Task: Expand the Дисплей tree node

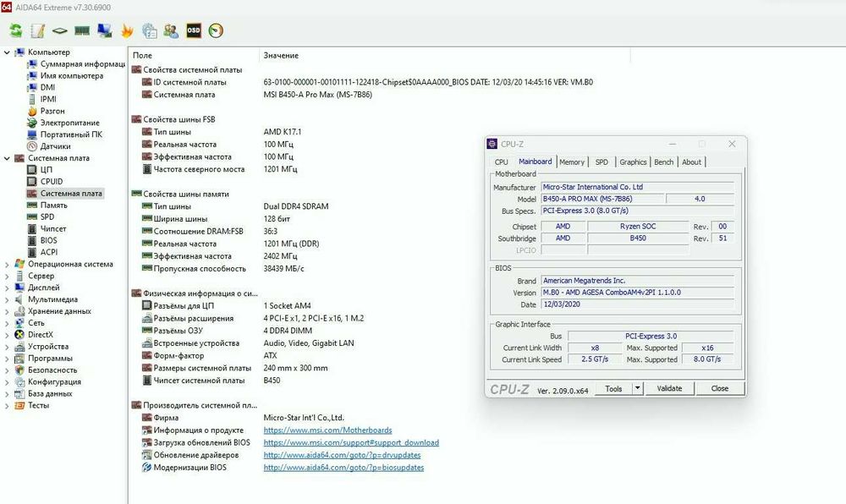Action: pyautogui.click(x=7, y=288)
